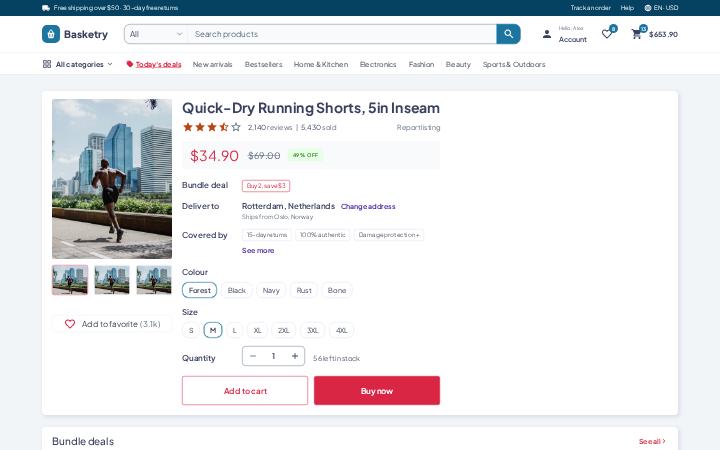The width and height of the screenshot is (720, 450).
Task: Choose size 2XL
Action: (284, 330)
